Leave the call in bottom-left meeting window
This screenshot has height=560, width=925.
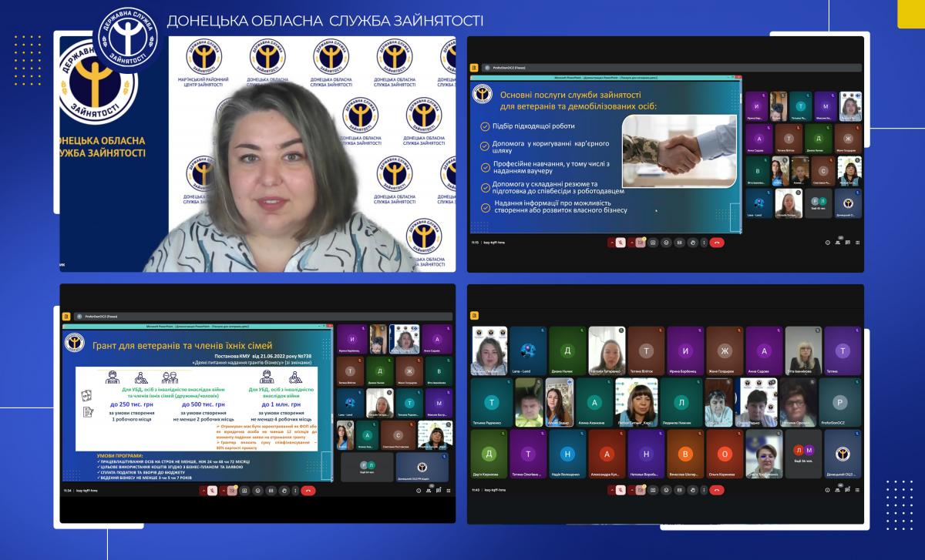[308, 490]
